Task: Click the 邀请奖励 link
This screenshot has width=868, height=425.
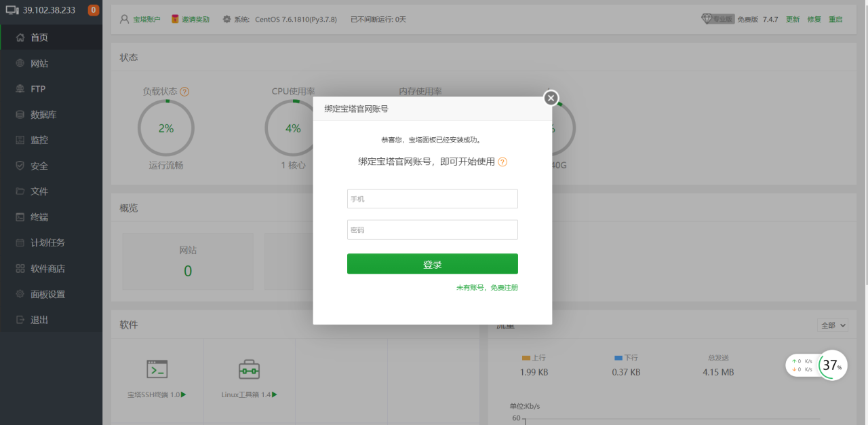Action: coord(196,20)
